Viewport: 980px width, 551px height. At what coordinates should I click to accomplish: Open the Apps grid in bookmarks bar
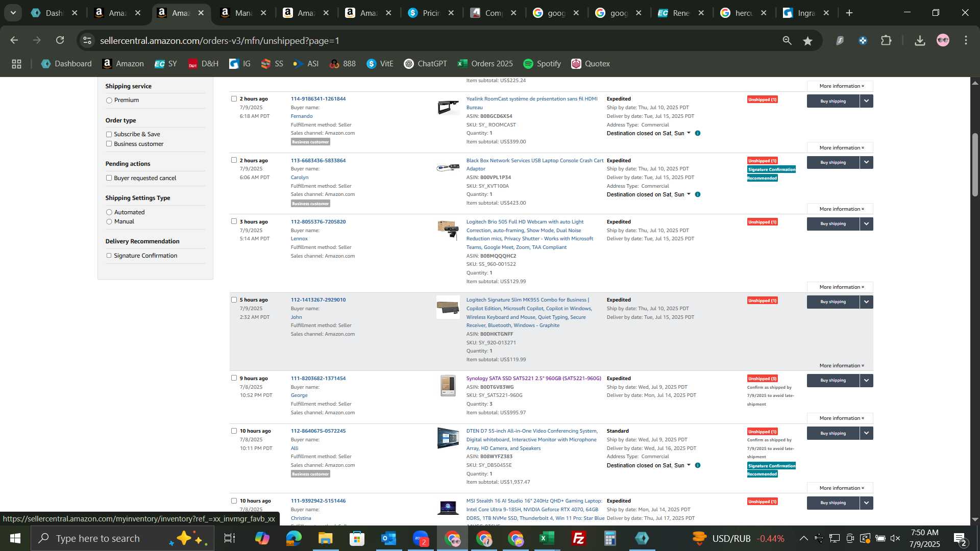pyautogui.click(x=16, y=64)
